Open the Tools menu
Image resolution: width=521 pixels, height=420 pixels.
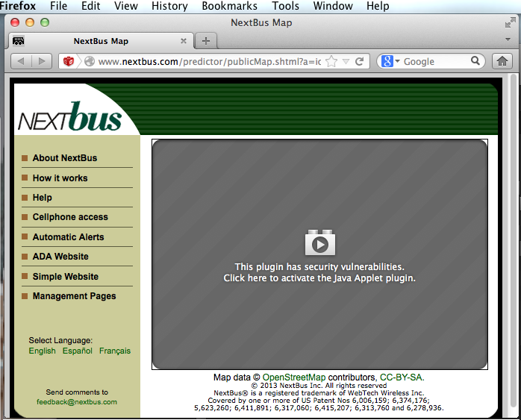285,6
